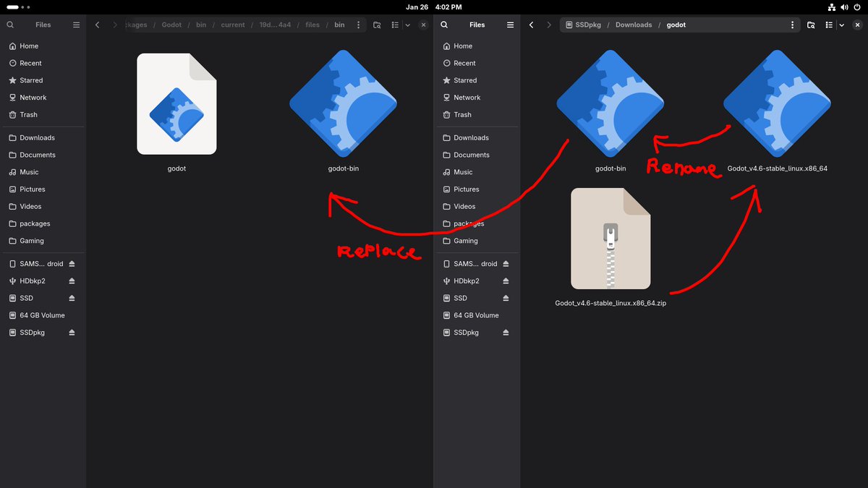Open Videos in right window sidebar
868x488 pixels.
(477, 207)
